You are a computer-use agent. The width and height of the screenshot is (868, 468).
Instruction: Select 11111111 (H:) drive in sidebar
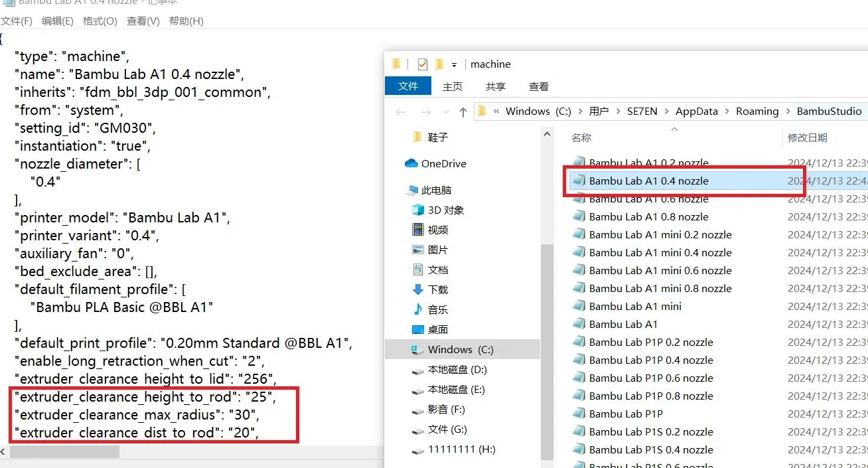click(x=453, y=449)
